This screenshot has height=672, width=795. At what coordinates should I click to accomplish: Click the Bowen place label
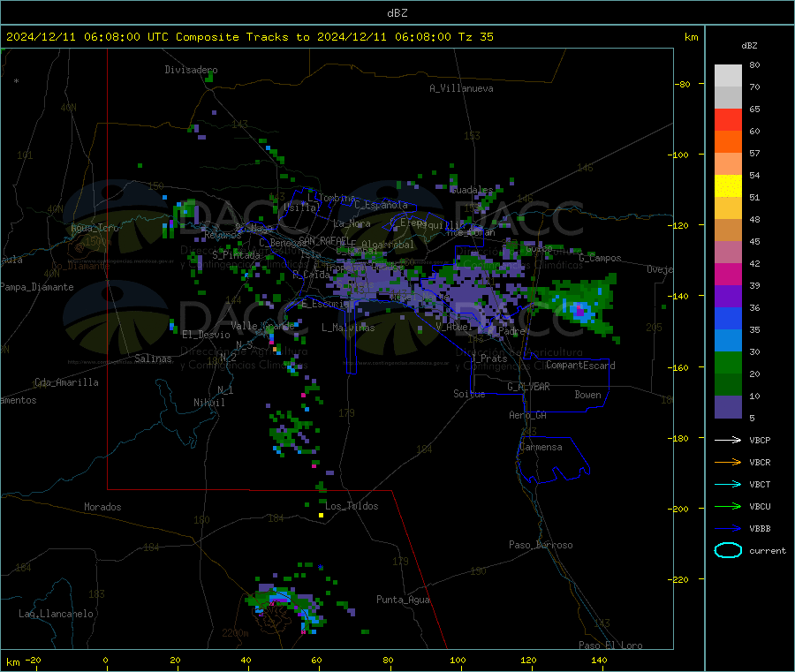tap(587, 394)
